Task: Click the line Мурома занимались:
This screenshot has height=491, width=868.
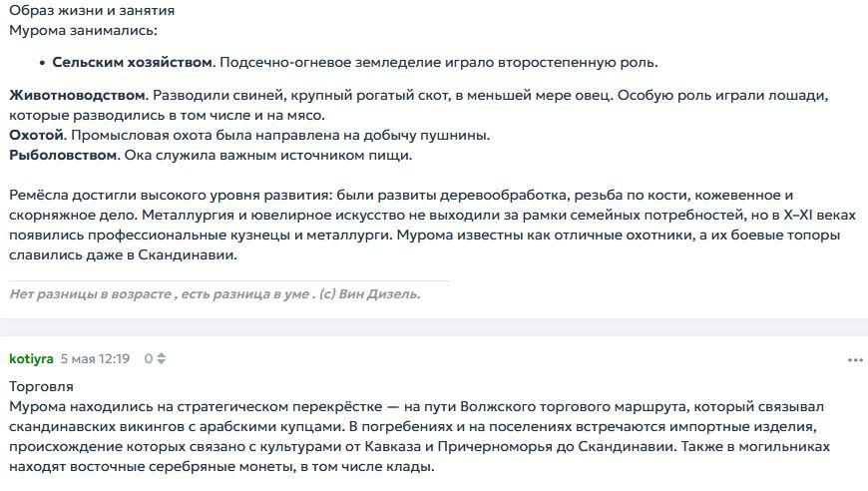Action: pos(83,30)
